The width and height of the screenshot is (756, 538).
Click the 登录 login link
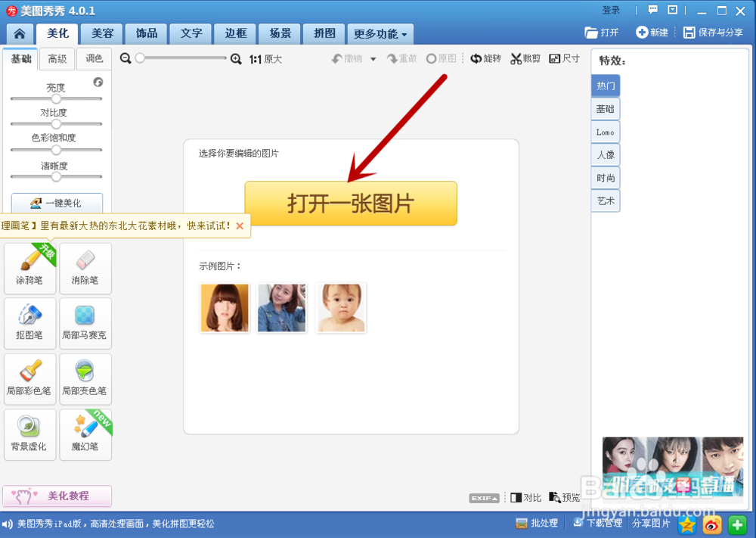611,10
